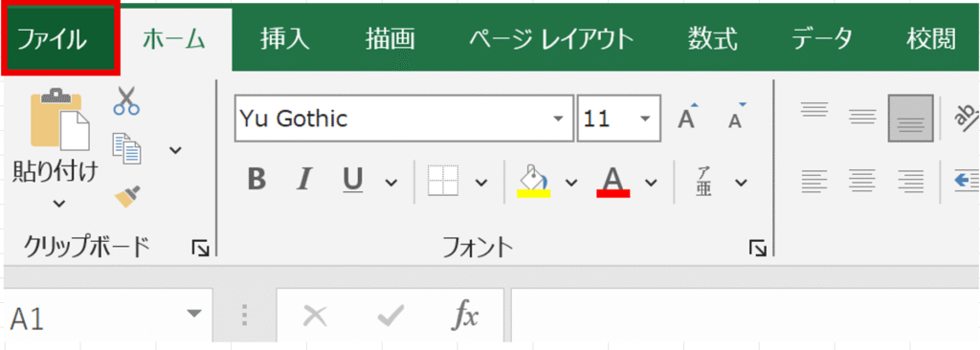Select the Format Painter brush icon

pos(127,197)
